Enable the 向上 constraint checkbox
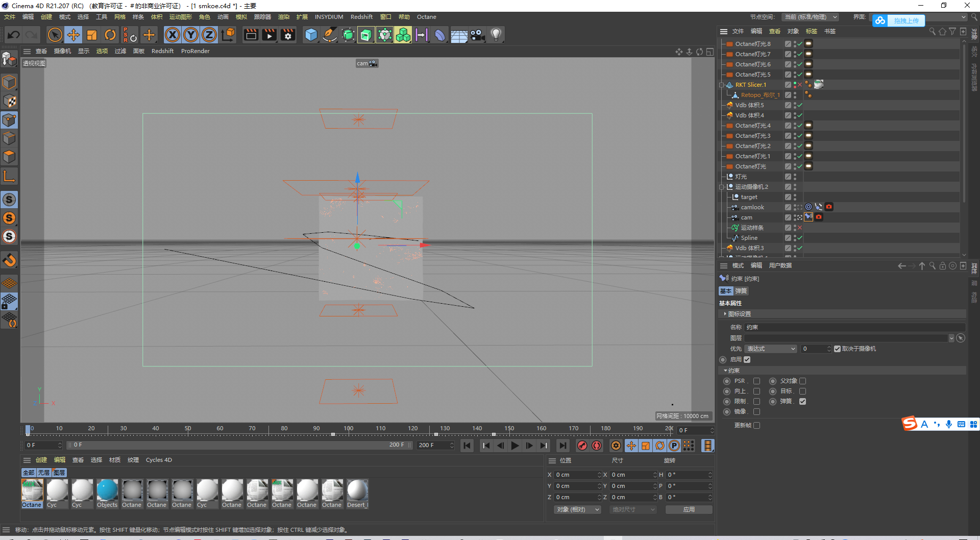 pyautogui.click(x=757, y=391)
